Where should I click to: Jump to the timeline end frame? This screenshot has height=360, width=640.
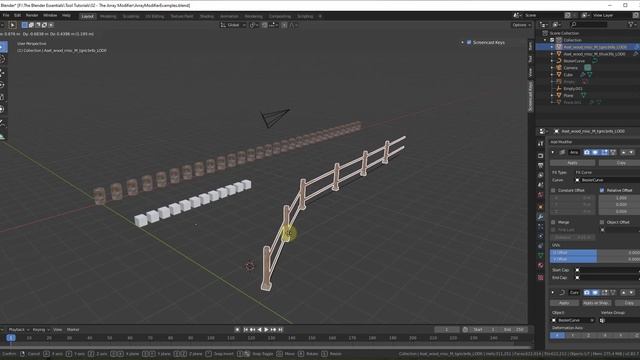280,329
